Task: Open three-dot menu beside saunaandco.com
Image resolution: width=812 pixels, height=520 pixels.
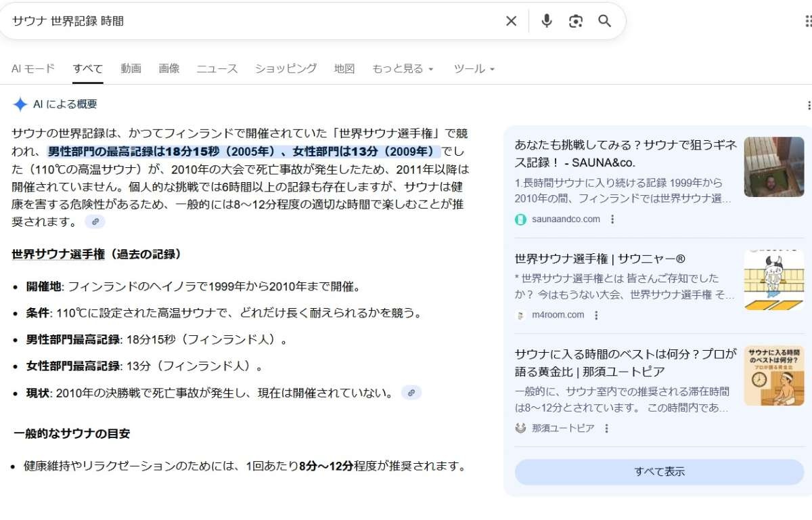Action: pyautogui.click(x=612, y=219)
